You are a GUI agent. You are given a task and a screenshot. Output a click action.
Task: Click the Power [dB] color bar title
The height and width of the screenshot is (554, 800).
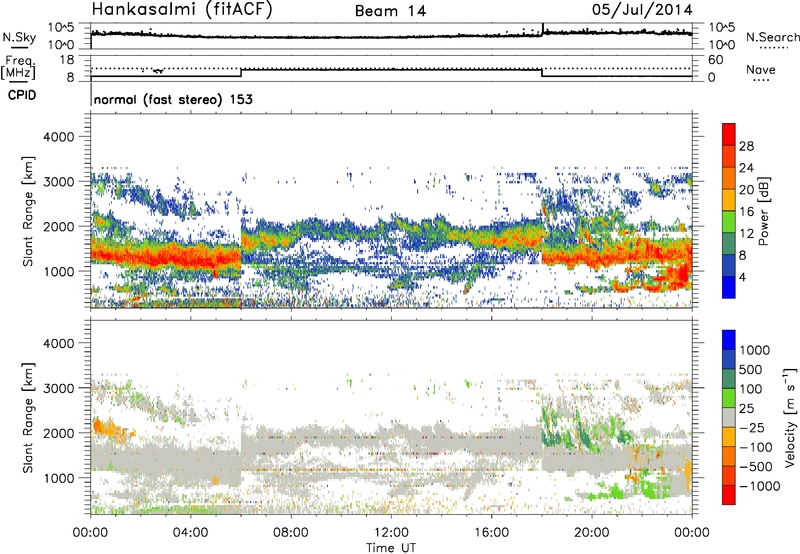tap(763, 211)
